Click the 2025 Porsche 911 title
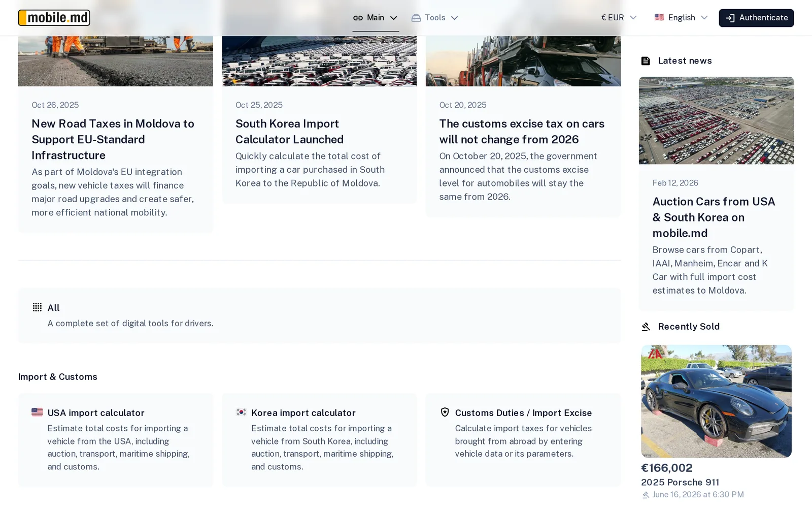Image resolution: width=812 pixels, height=508 pixels. [x=680, y=482]
